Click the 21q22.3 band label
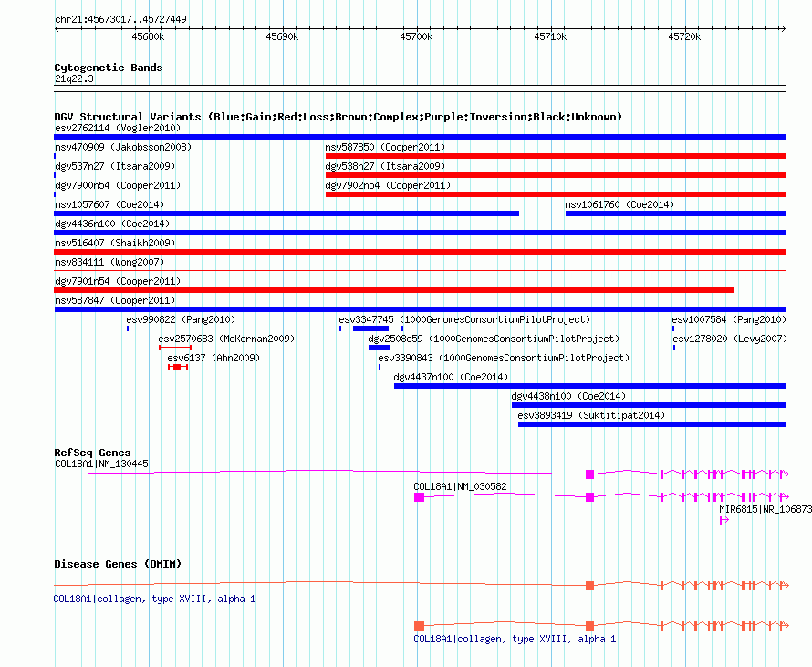This screenshot has height=667, width=812. [x=74, y=78]
